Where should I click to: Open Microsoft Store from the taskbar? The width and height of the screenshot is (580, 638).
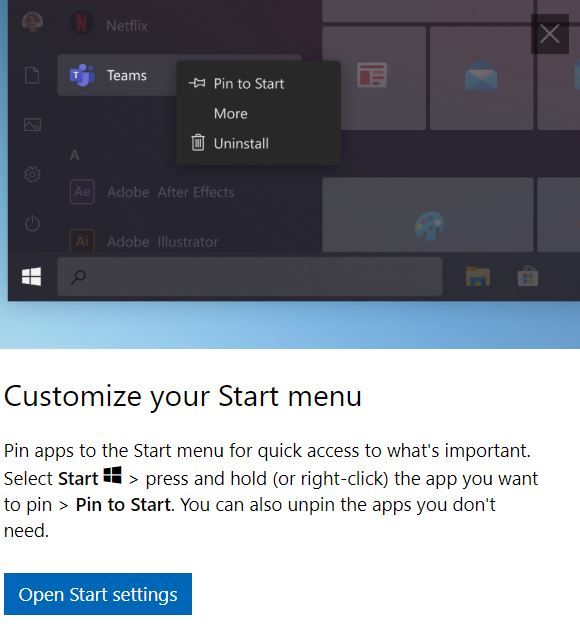pos(528,277)
